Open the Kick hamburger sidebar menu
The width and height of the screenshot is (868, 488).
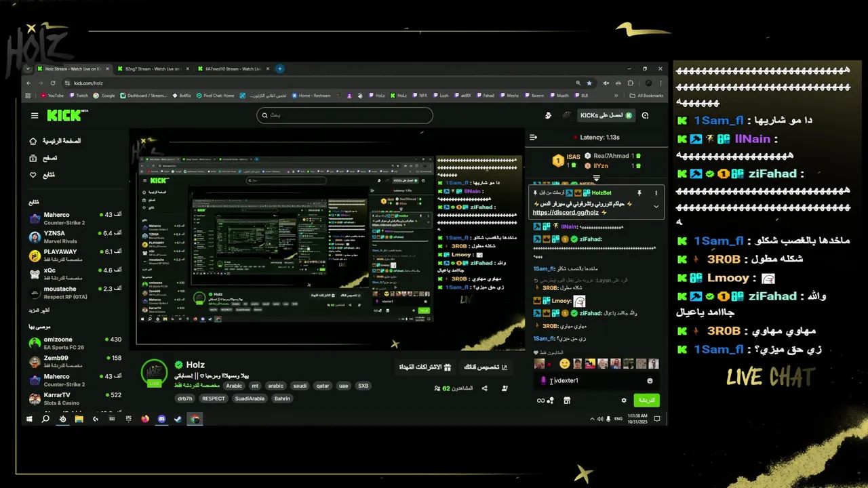coord(35,116)
